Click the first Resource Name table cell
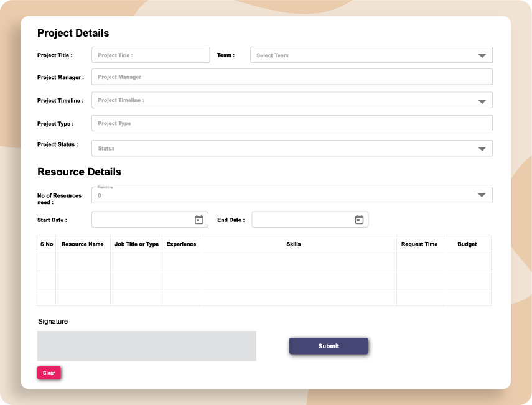This screenshot has width=532, height=405. 83,261
